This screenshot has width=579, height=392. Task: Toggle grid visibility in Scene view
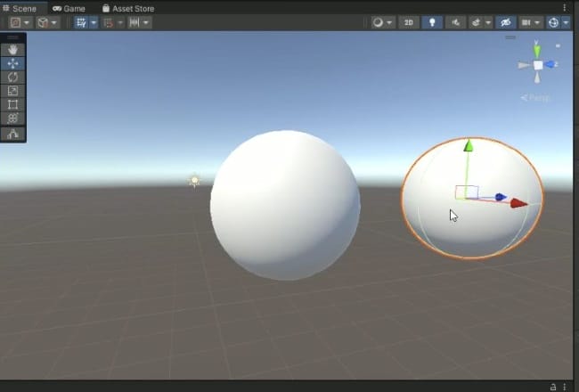click(x=81, y=22)
